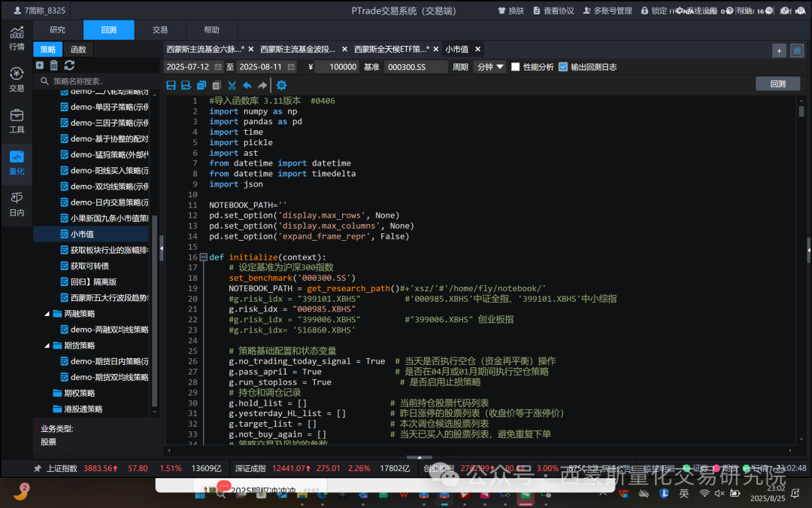812x508 pixels.
Task: Open the 日内 intraday sidebar icon
Action: point(17,204)
